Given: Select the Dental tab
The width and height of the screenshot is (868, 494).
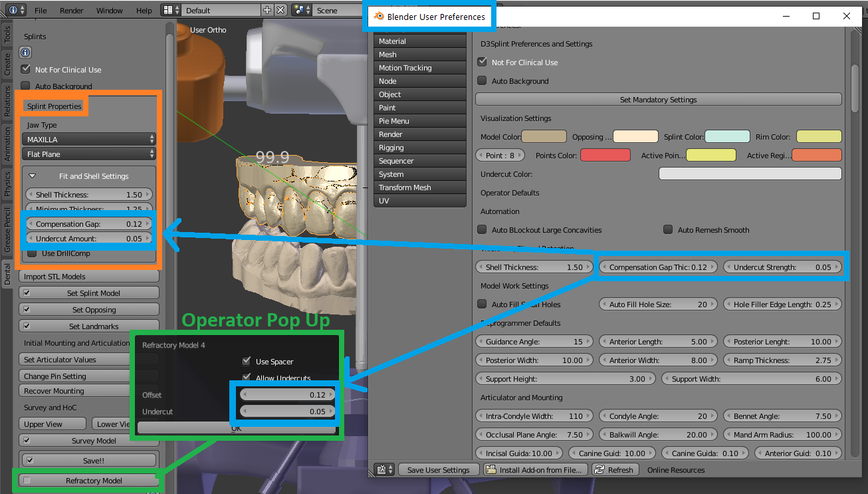Looking at the screenshot, I should [x=7, y=274].
